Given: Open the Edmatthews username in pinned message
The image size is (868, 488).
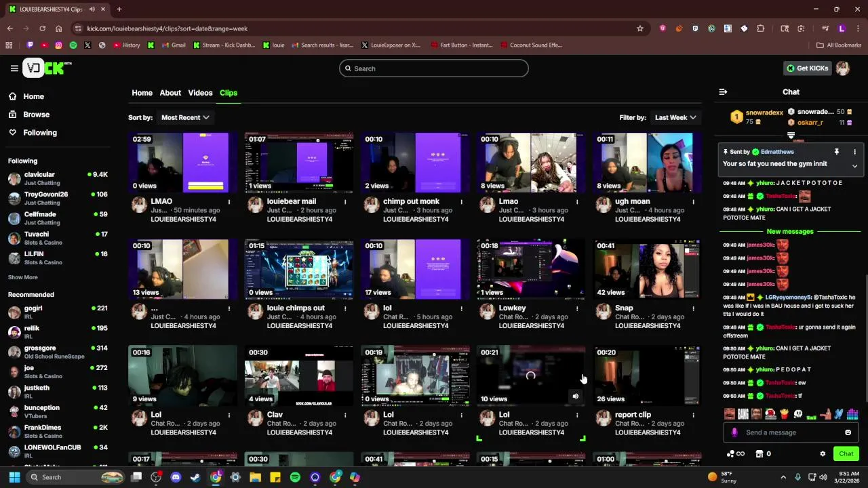Looking at the screenshot, I should pos(777,152).
